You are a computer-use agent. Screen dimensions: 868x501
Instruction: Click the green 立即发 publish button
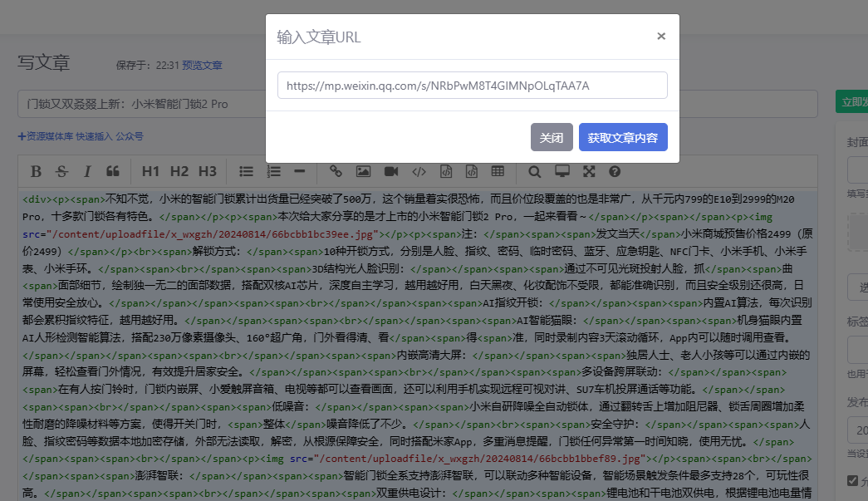[852, 102]
